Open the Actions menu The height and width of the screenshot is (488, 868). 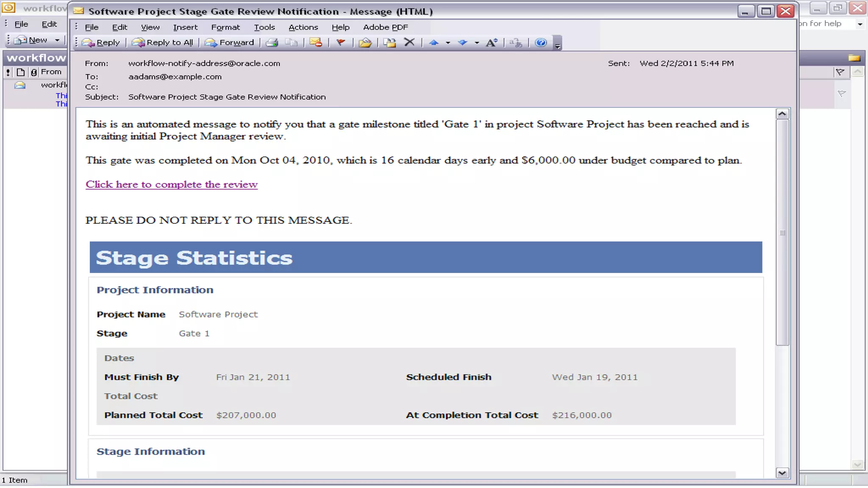tap(303, 27)
